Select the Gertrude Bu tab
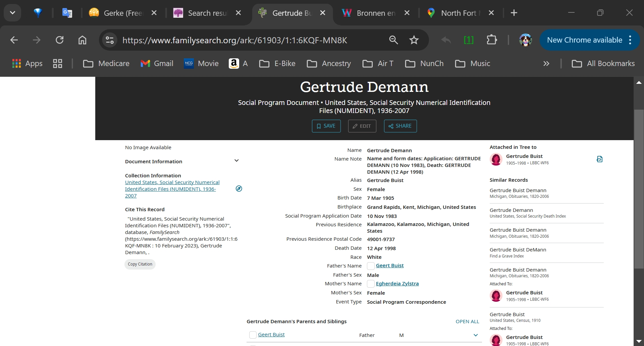Screen dimensions: 644x346 pyautogui.click(x=292, y=13)
